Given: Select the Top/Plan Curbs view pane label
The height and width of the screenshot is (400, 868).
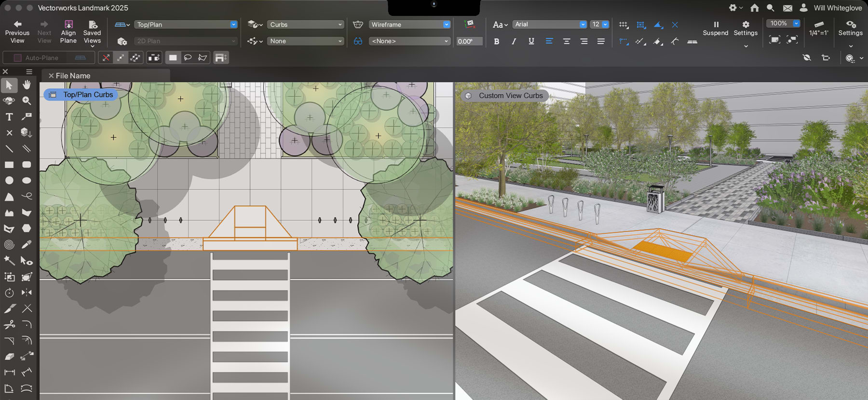Looking at the screenshot, I should coord(81,95).
